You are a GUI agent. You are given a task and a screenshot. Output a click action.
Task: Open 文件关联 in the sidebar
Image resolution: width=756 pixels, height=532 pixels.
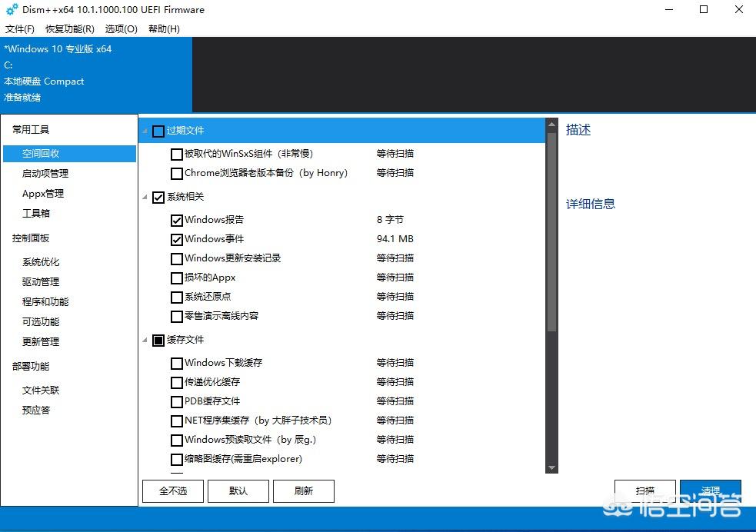(41, 391)
